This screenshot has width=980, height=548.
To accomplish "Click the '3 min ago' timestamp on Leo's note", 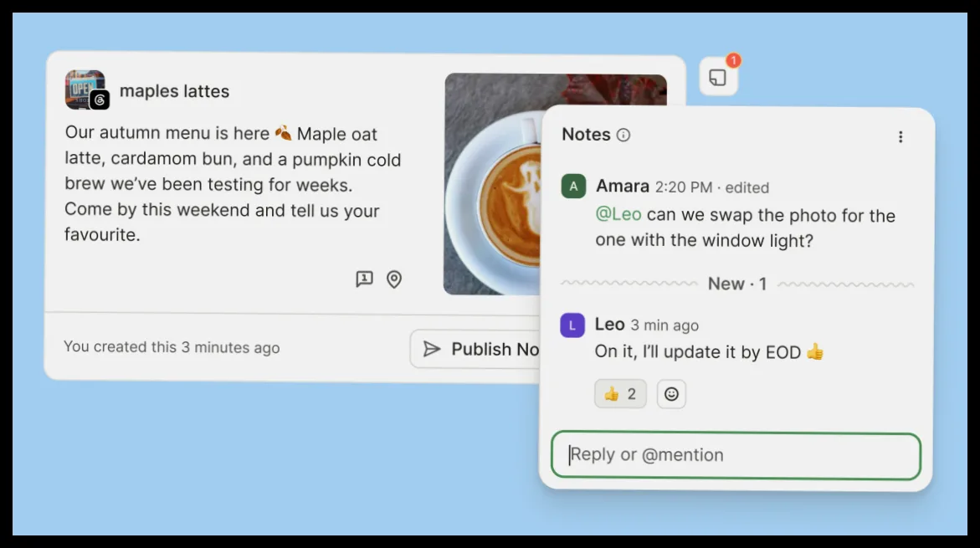I will pyautogui.click(x=664, y=325).
